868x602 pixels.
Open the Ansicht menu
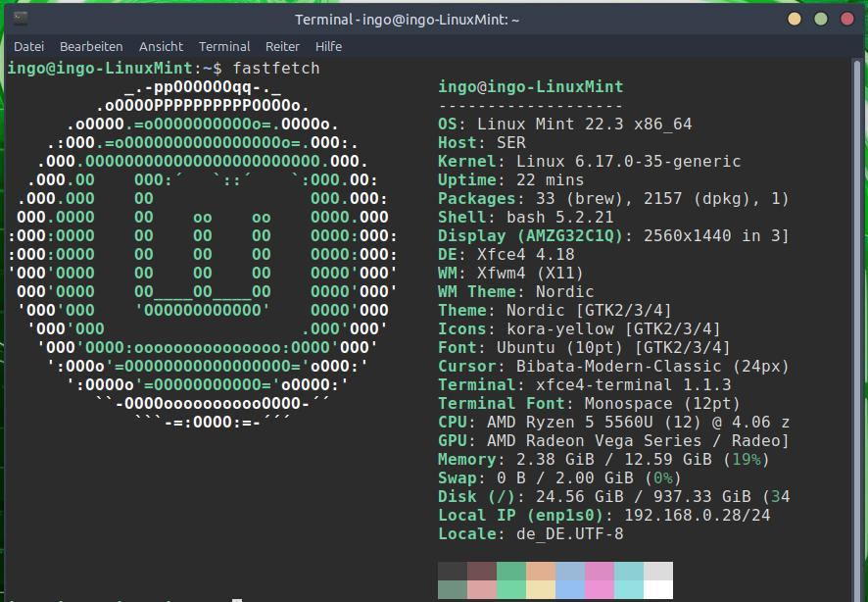161,46
